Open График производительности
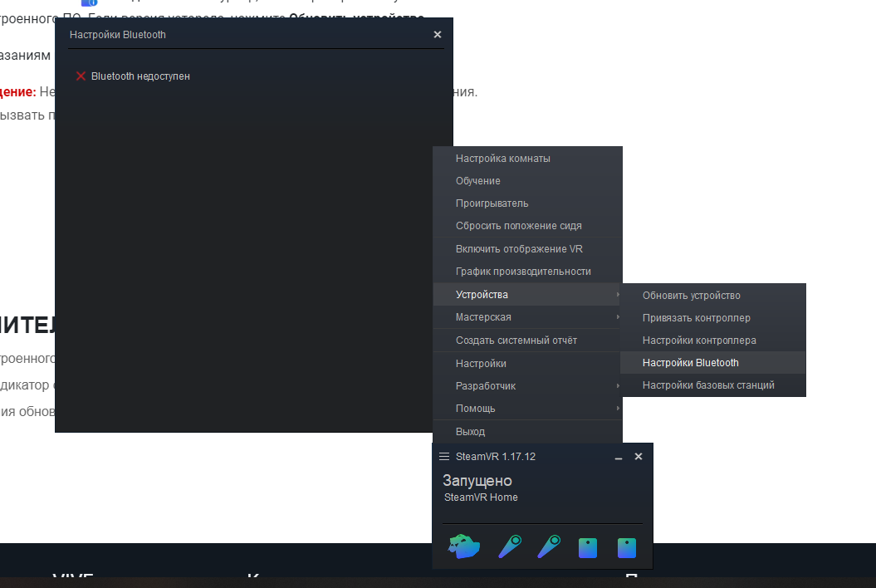The height and width of the screenshot is (588, 876). coord(527,272)
